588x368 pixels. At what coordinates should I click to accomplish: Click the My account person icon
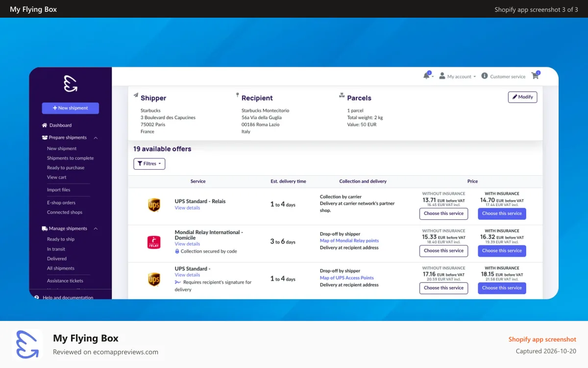coord(442,76)
